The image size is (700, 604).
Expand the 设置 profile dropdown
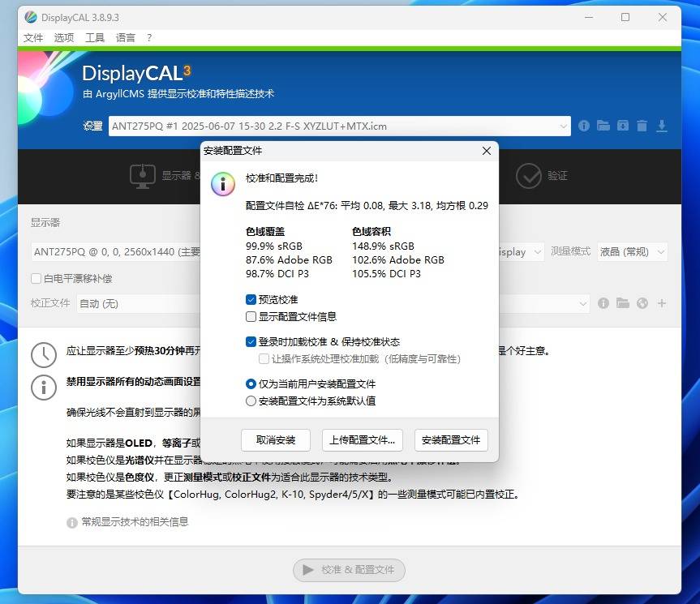point(564,126)
